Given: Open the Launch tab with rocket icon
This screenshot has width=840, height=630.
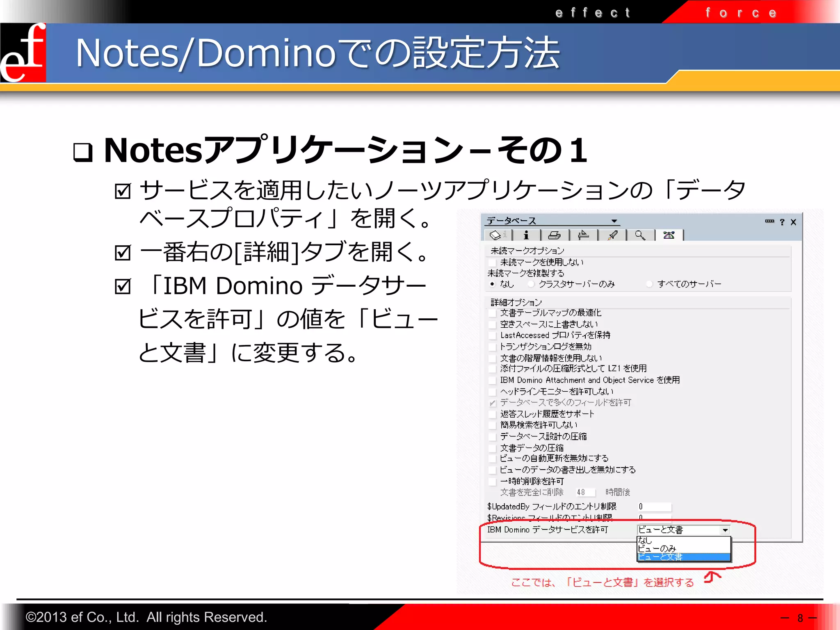Looking at the screenshot, I should tap(612, 235).
